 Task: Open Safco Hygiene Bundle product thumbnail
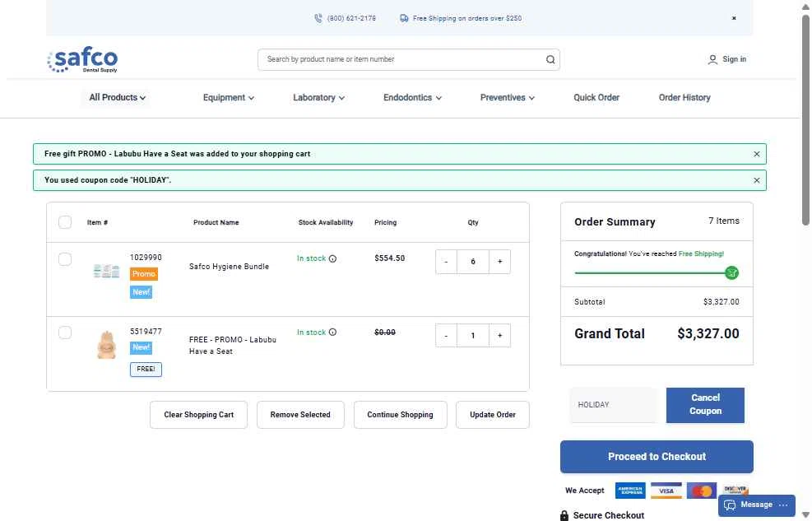(x=106, y=271)
